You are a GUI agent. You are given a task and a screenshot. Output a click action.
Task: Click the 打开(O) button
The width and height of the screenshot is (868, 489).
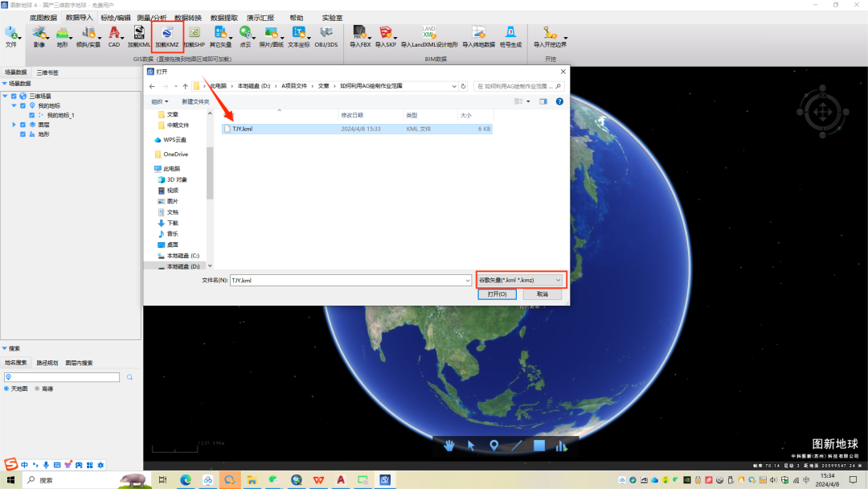497,294
